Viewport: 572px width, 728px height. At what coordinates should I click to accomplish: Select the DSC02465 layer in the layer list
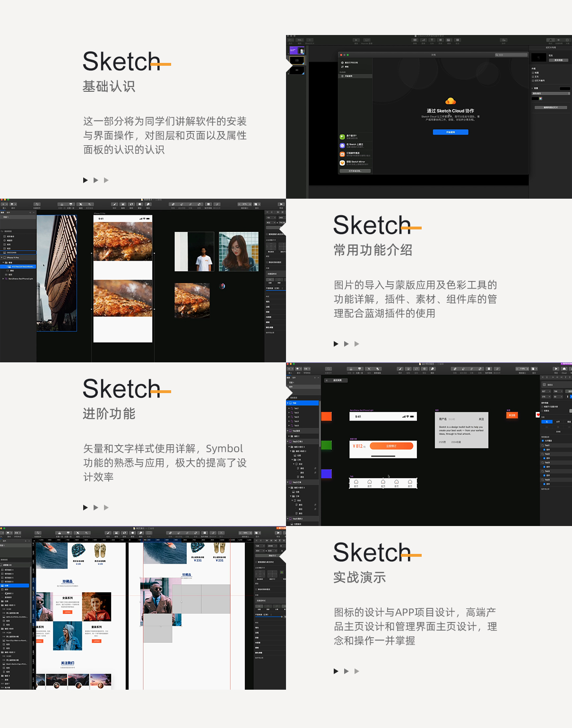(x=18, y=253)
